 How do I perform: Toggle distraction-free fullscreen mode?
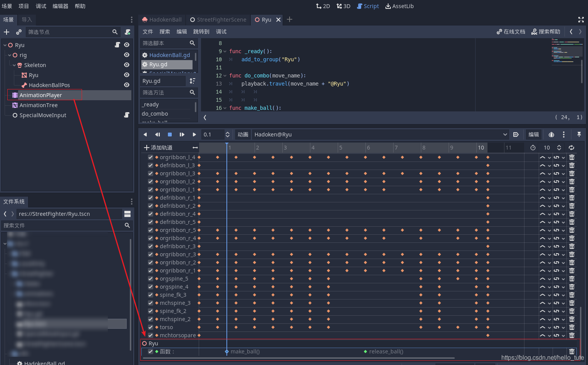click(581, 20)
